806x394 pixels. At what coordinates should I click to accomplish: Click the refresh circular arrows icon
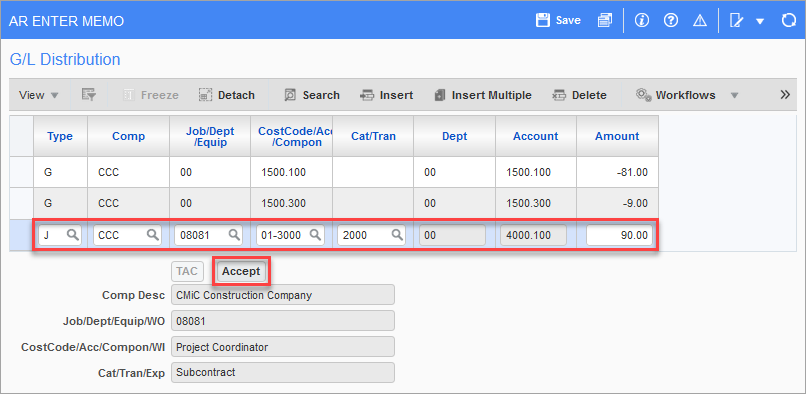pyautogui.click(x=788, y=20)
